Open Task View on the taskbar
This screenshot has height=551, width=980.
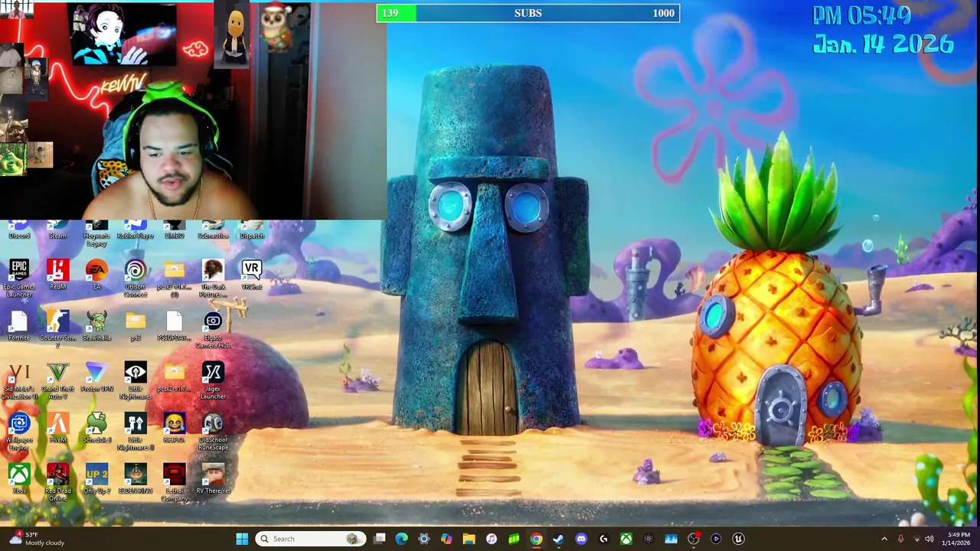[380, 539]
